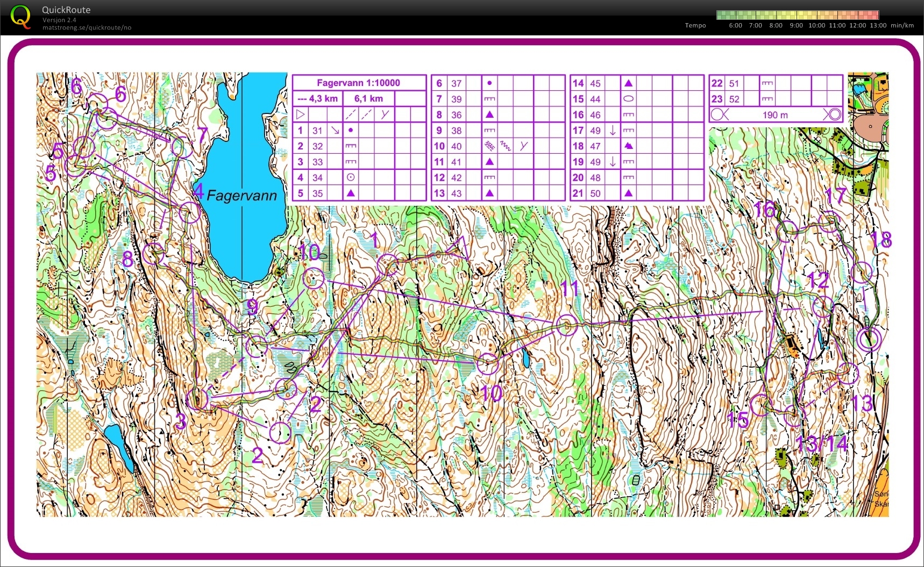Screen dimensions: 924x567
Task: Click the 190 m finish distance text
Action: coord(774,115)
